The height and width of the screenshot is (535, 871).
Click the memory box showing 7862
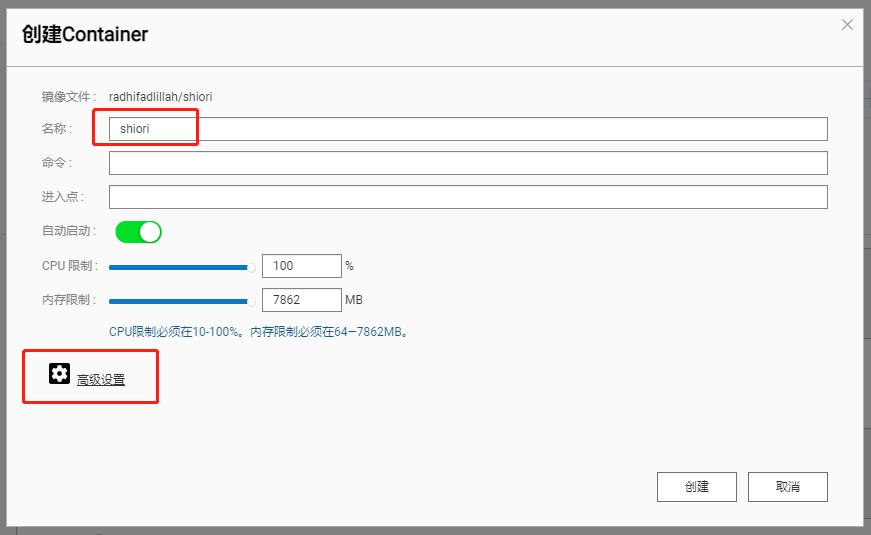pos(302,300)
